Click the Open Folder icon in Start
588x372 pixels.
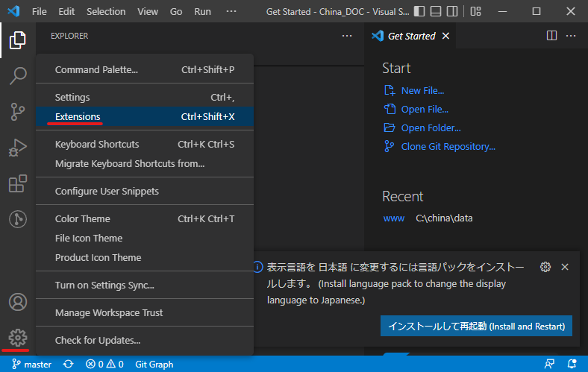pyautogui.click(x=390, y=127)
